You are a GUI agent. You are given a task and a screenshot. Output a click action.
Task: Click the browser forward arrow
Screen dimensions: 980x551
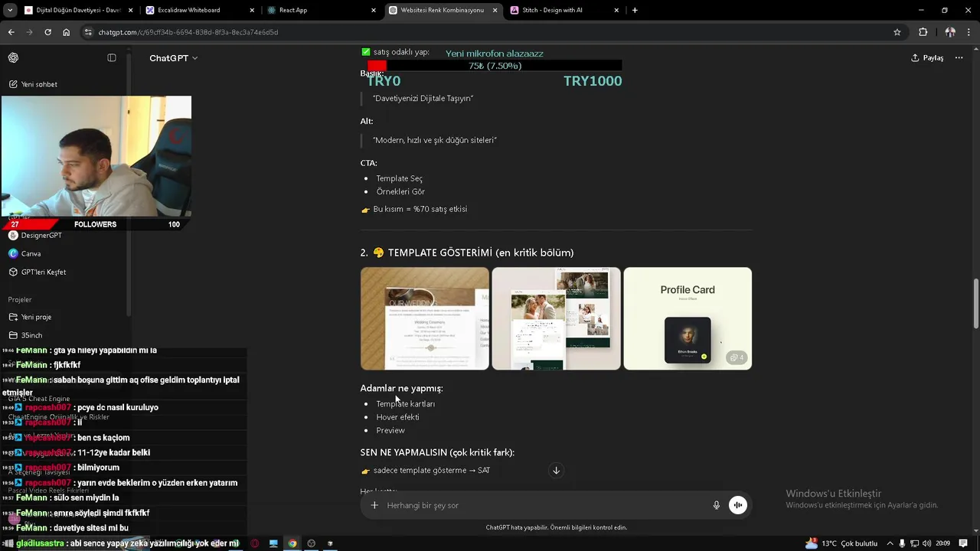[x=29, y=32]
